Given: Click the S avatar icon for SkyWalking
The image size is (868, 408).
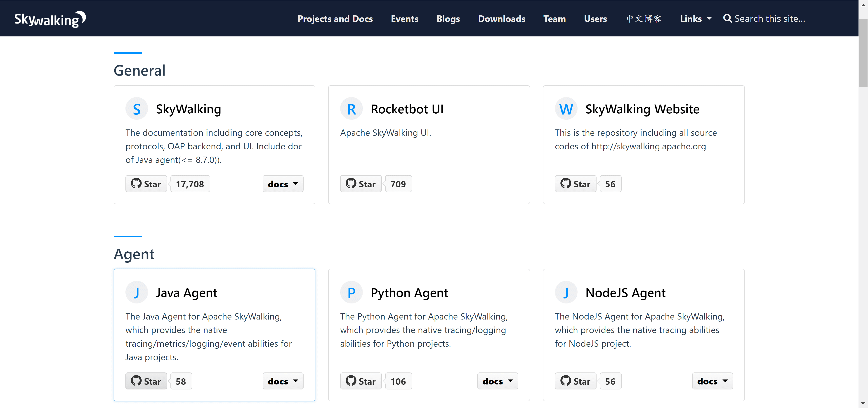Looking at the screenshot, I should 137,109.
